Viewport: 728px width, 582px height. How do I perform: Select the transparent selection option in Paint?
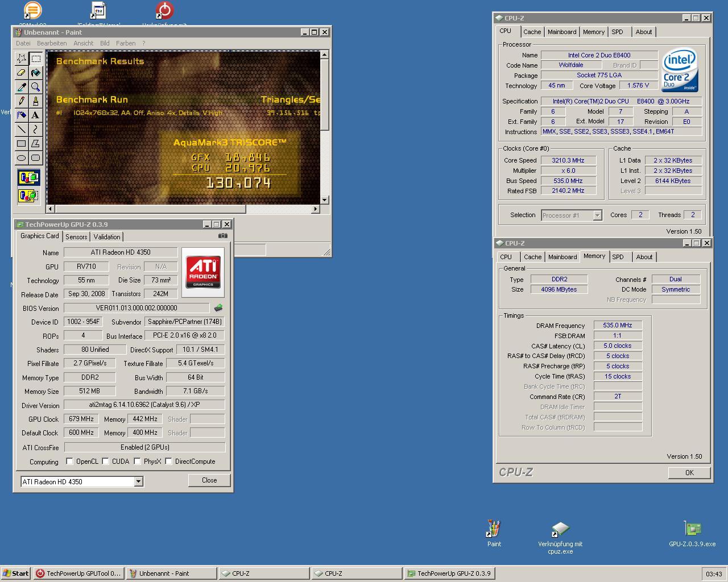28,196
